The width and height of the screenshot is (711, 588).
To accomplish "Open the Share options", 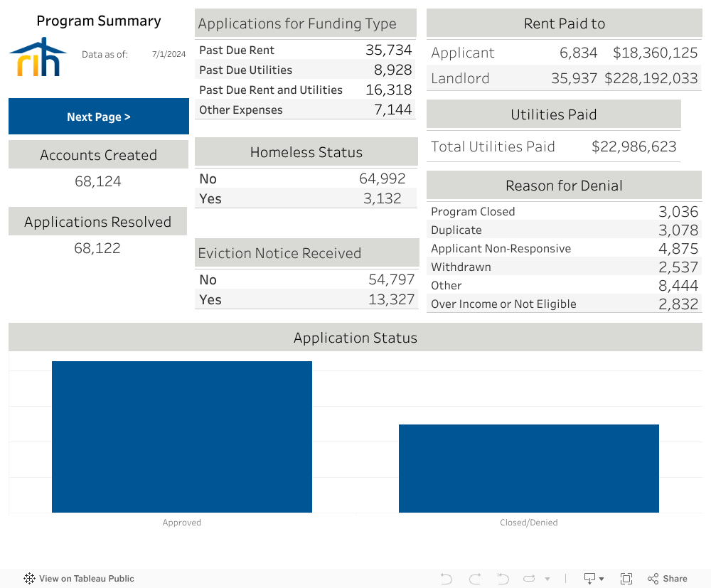I will click(x=667, y=578).
